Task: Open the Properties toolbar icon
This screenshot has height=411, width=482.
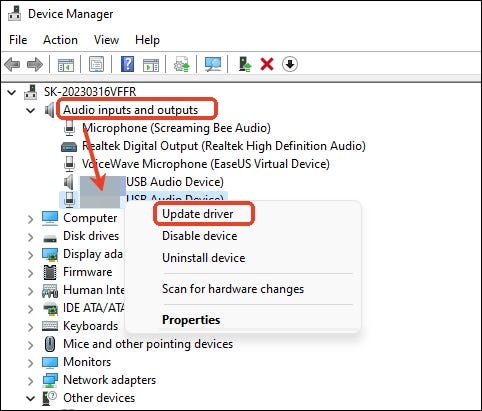Action: pos(96,64)
